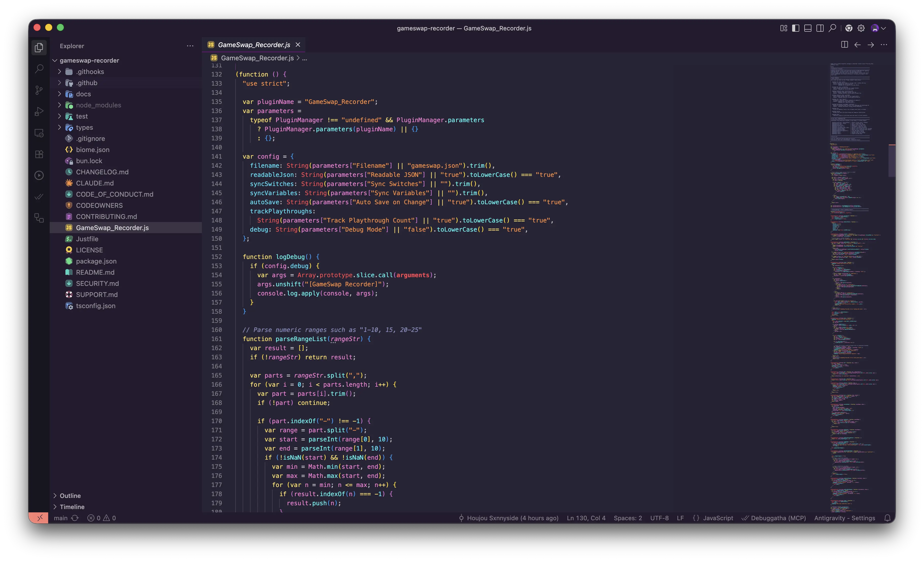Click the split editor right icon
The height and width of the screenshot is (561, 924).
click(x=844, y=45)
